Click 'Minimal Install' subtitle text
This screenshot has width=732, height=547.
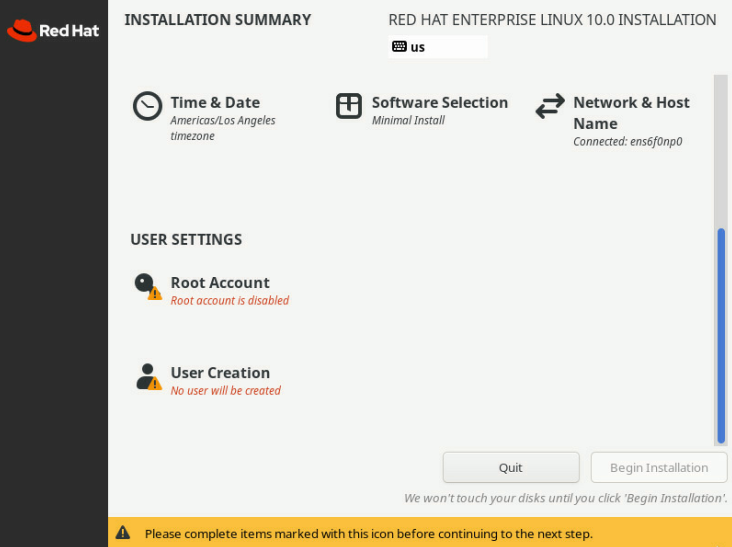[408, 120]
